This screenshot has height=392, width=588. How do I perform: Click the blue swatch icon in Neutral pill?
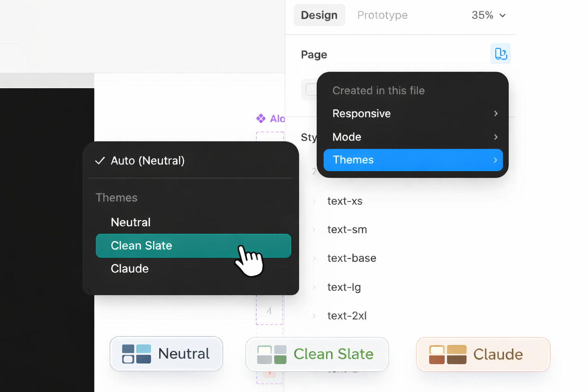[136, 354]
